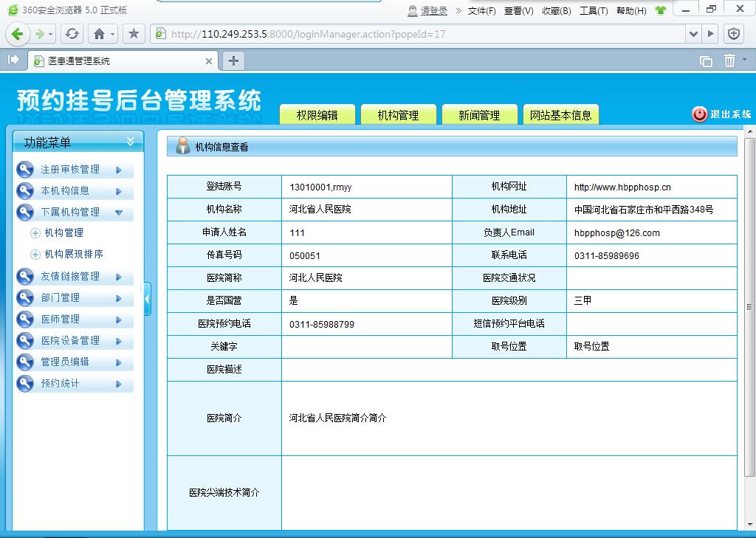Open the 文件(F) menu
This screenshot has height=538, width=756.
[481, 10]
